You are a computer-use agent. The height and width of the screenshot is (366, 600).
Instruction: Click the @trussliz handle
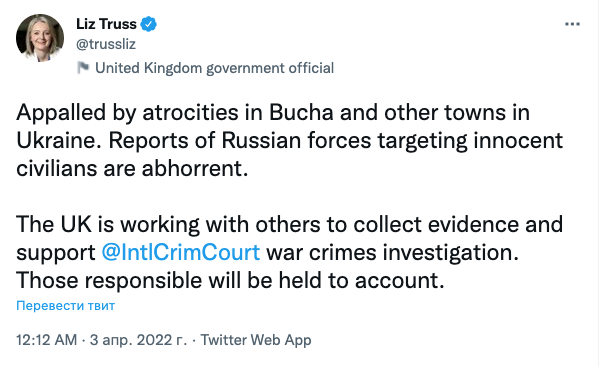[106, 44]
